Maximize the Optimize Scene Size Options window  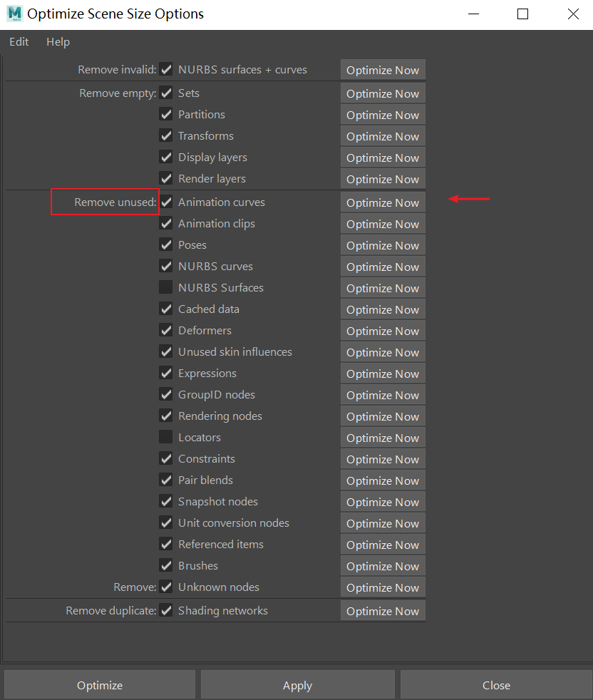[x=522, y=14]
